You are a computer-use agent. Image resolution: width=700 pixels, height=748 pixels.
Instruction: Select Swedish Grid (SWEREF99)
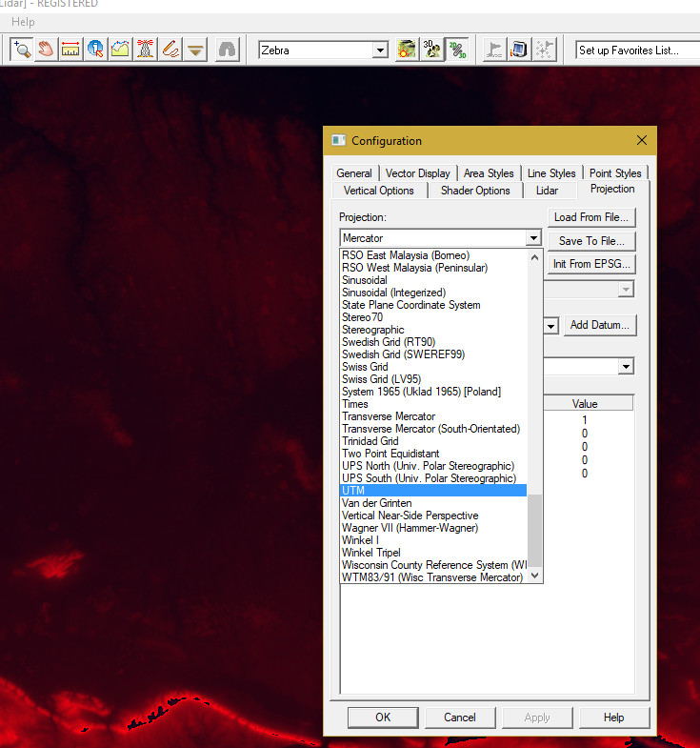pos(433,354)
